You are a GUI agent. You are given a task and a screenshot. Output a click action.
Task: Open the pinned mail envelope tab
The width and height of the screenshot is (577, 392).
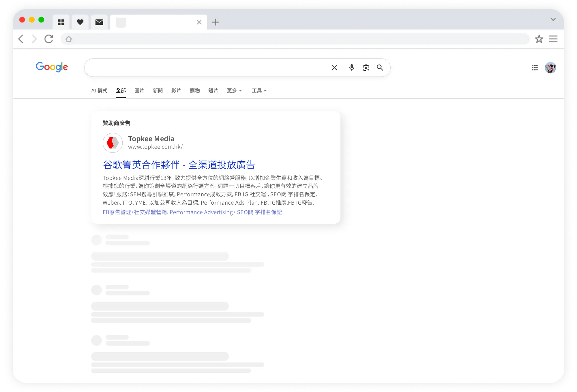point(99,22)
